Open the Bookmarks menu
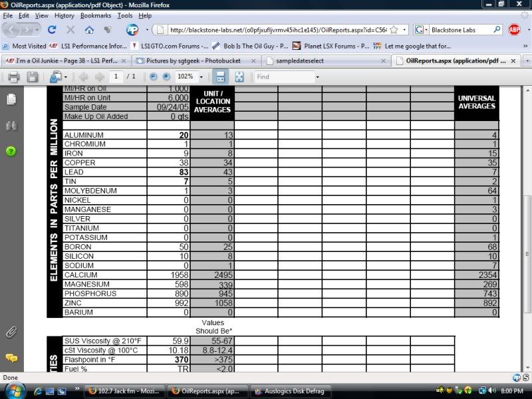 click(x=96, y=15)
